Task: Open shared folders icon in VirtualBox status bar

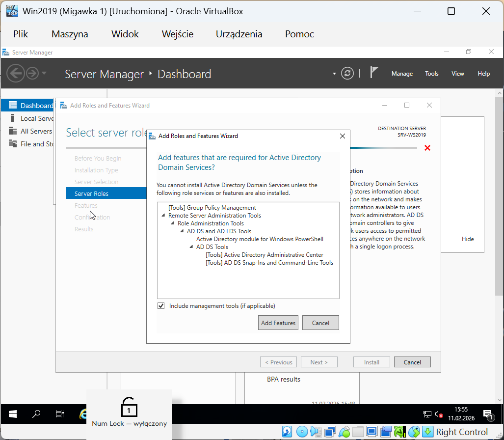Action: [358, 432]
